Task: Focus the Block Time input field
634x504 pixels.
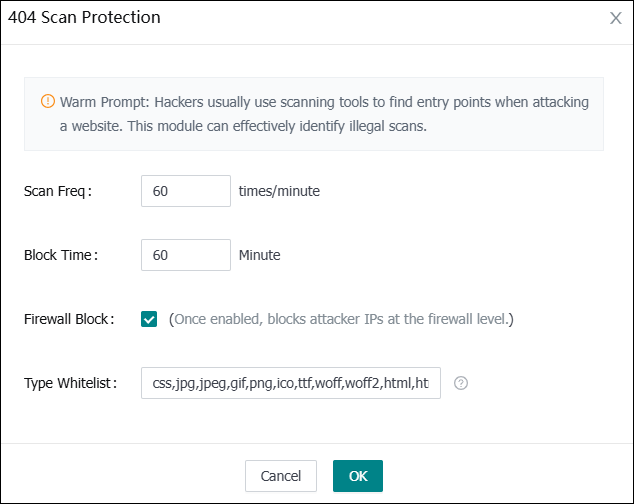Action: click(186, 255)
